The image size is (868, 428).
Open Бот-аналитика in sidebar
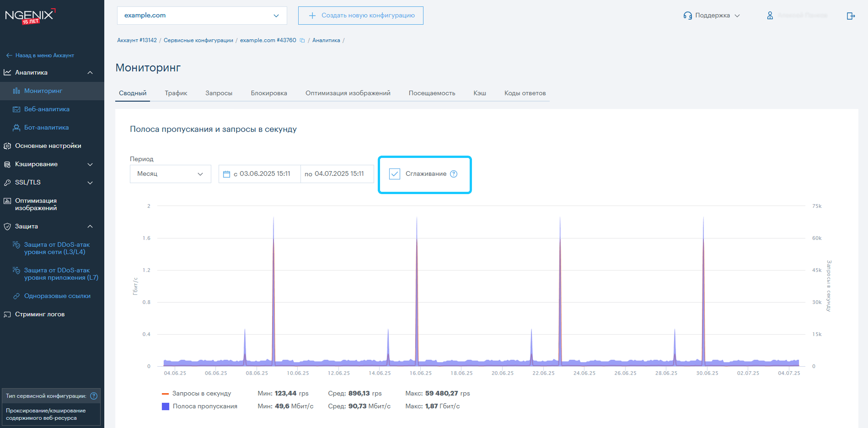[x=46, y=127]
